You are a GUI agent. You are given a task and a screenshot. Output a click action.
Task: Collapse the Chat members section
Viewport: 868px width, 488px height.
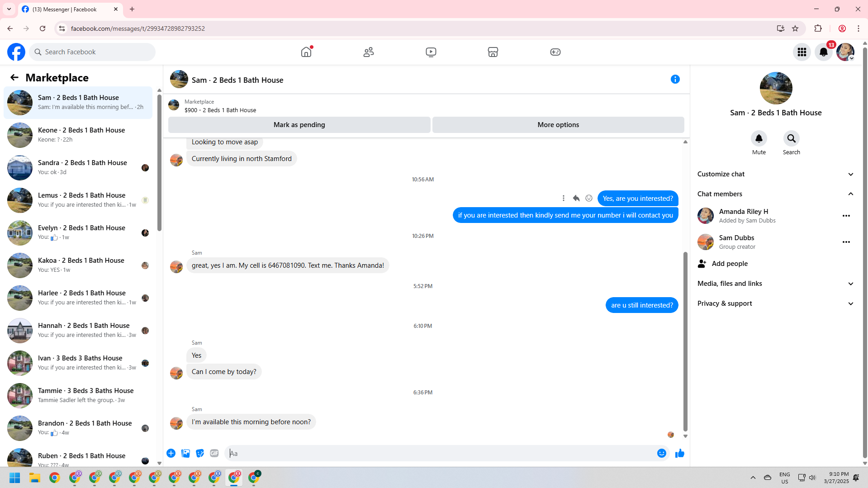[776, 194]
